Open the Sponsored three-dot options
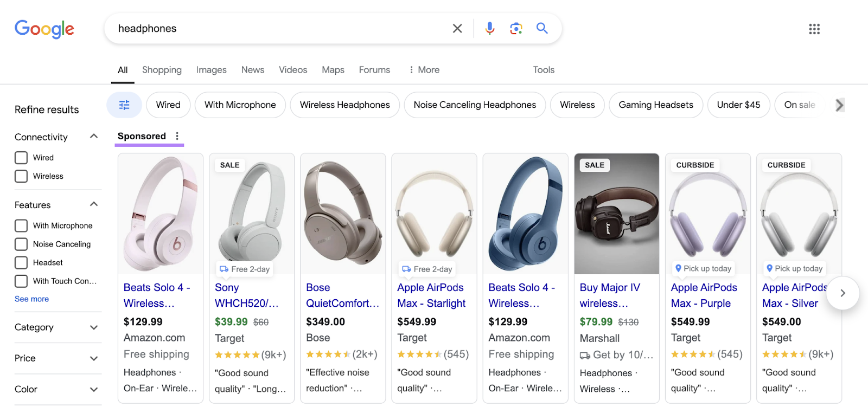Image resolution: width=868 pixels, height=413 pixels. click(177, 136)
